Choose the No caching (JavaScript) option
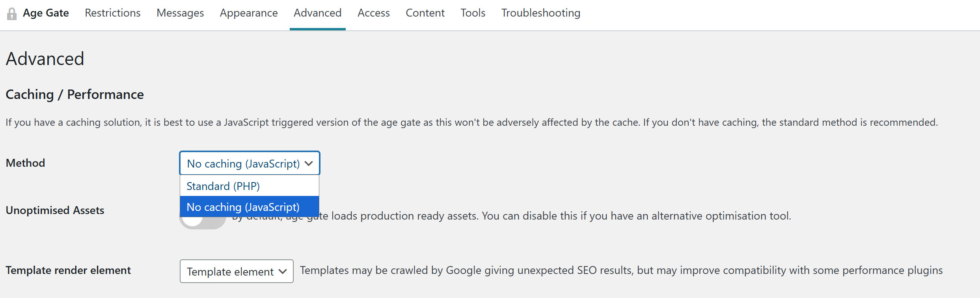 [250, 207]
